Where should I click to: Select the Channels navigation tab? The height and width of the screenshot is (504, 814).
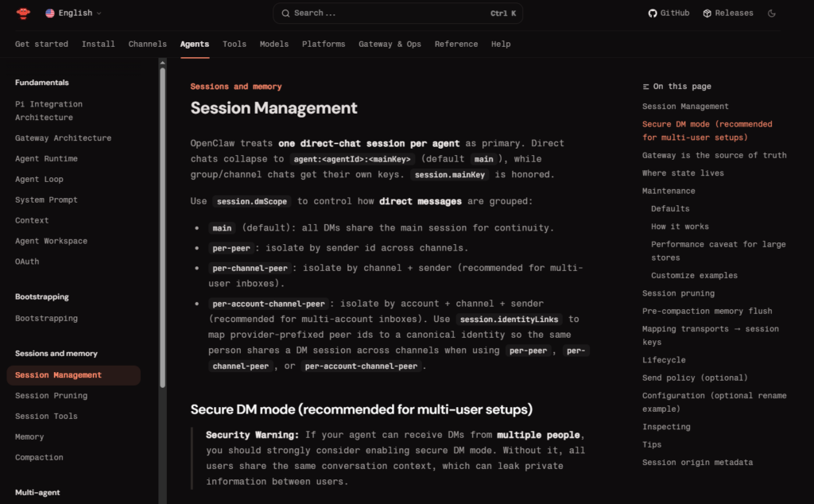point(148,45)
